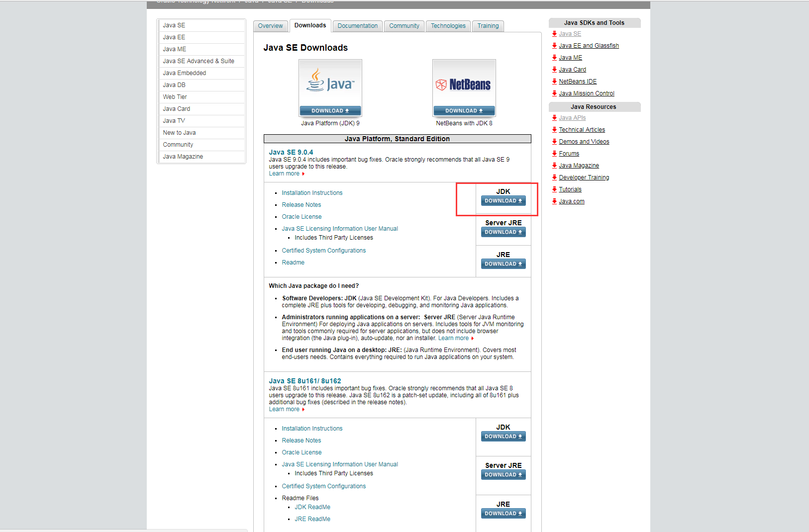
Task: Open the JDK ReadMe link
Action: click(x=312, y=507)
